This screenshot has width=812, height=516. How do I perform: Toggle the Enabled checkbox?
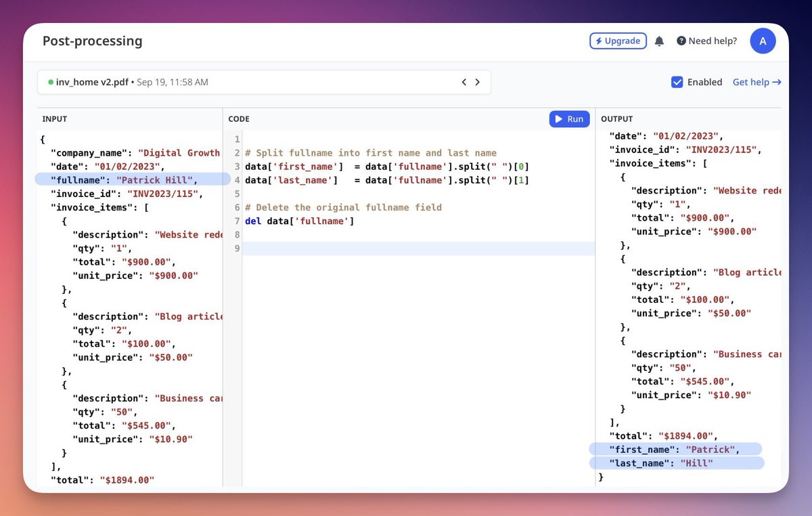677,82
